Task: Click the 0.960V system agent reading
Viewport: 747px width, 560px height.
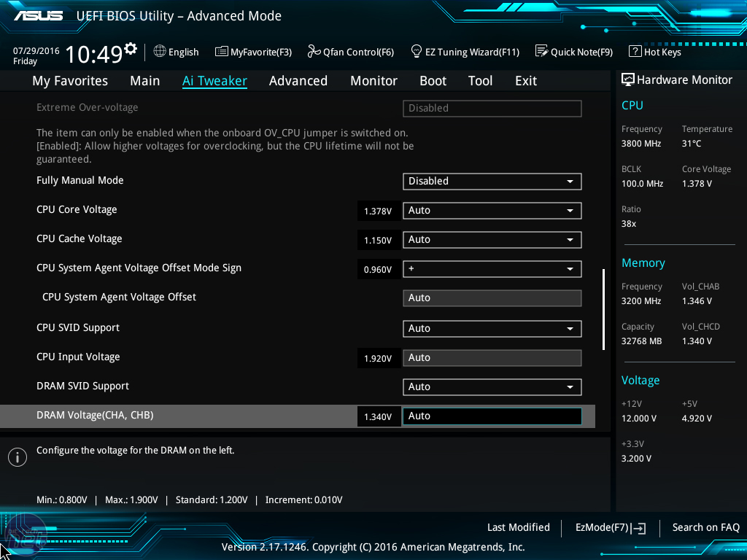Action: (x=378, y=270)
